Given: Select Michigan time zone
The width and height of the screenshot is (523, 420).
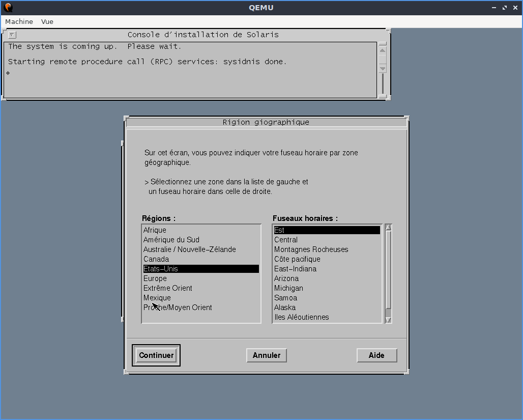Looking at the screenshot, I should coord(327,288).
